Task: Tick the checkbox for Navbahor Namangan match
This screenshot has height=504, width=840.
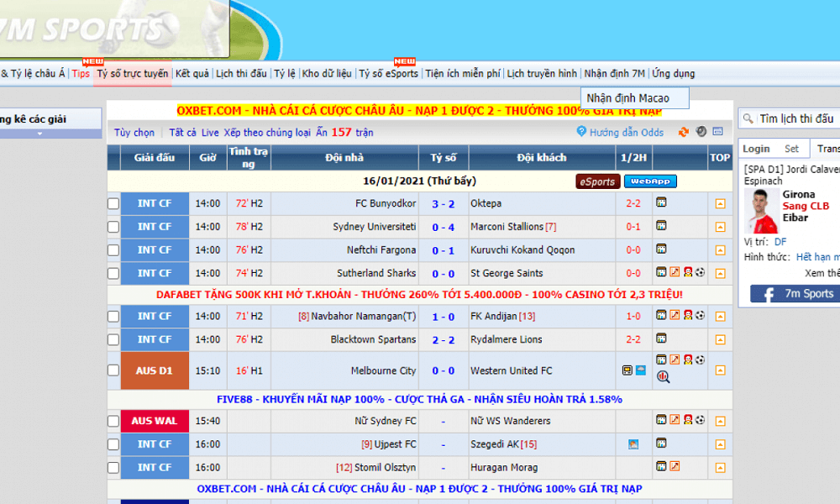Action: (113, 316)
